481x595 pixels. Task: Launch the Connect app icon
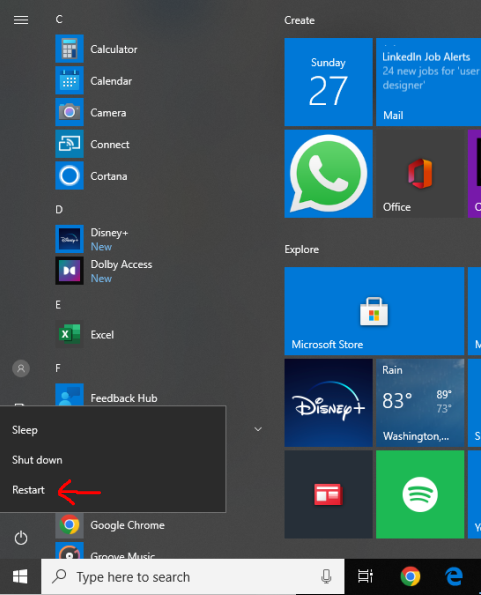69,144
